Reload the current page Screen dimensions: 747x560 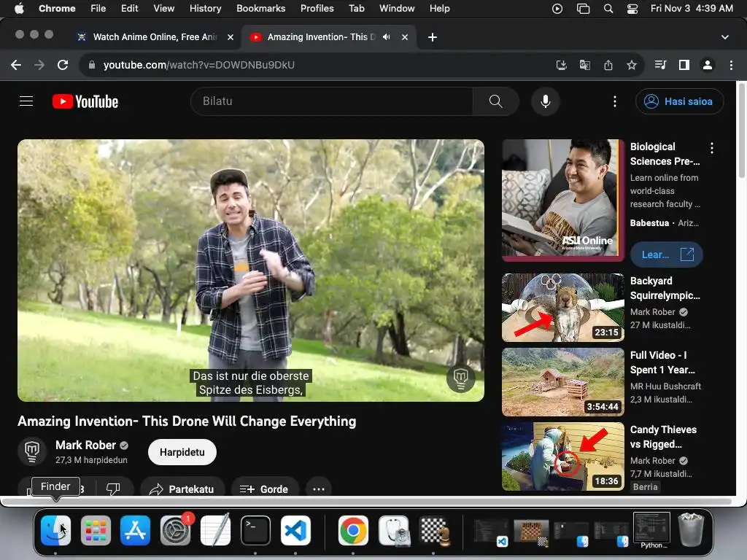pyautogui.click(x=63, y=65)
